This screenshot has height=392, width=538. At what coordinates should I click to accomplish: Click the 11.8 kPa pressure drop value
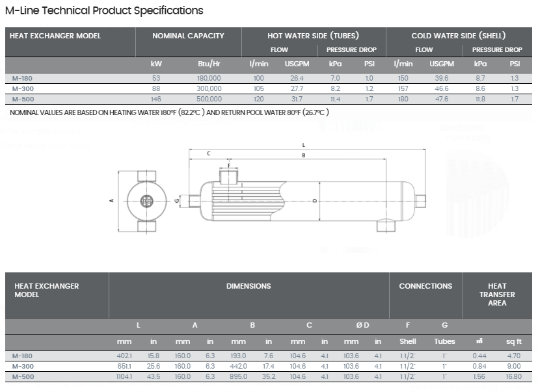click(480, 99)
